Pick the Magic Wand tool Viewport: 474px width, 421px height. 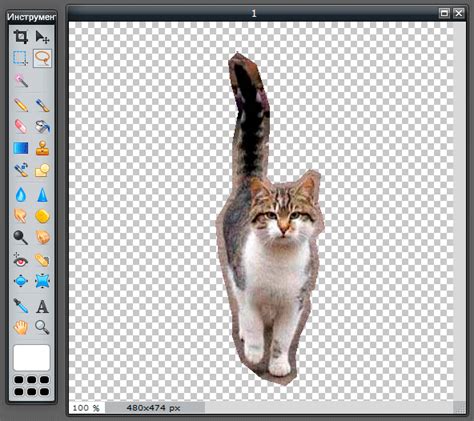point(21,80)
